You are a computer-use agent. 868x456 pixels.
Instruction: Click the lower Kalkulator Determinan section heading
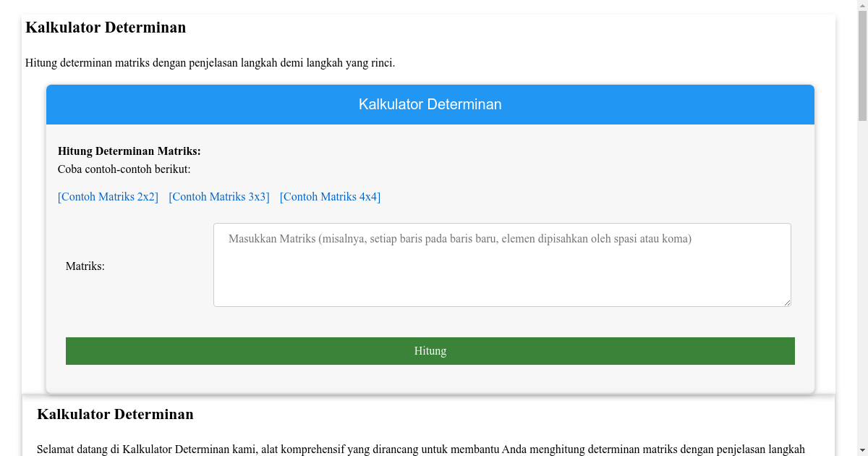(116, 414)
